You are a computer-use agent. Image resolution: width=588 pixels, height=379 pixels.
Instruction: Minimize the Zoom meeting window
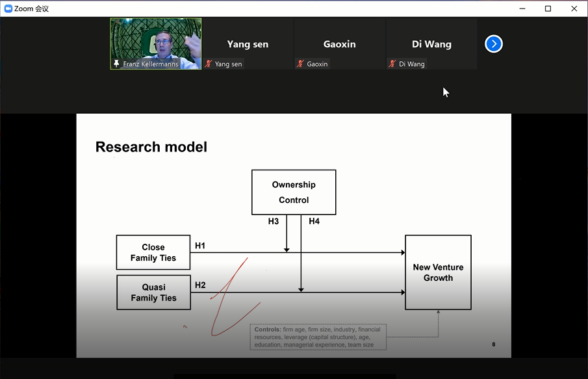click(x=521, y=8)
